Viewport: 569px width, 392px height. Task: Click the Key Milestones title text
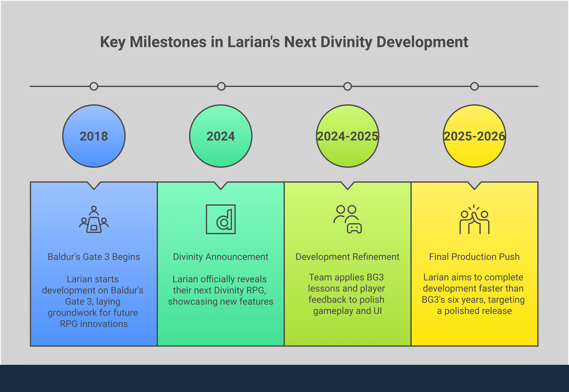[x=284, y=42]
